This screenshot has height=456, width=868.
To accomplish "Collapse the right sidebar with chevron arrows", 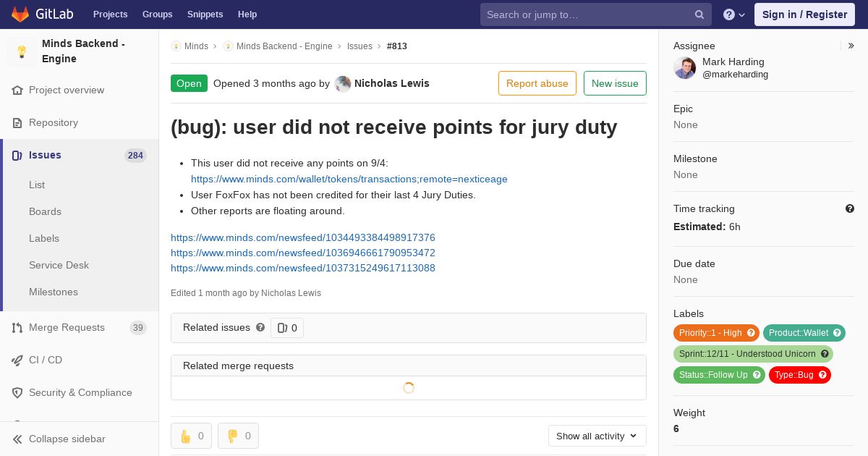I will click(851, 46).
